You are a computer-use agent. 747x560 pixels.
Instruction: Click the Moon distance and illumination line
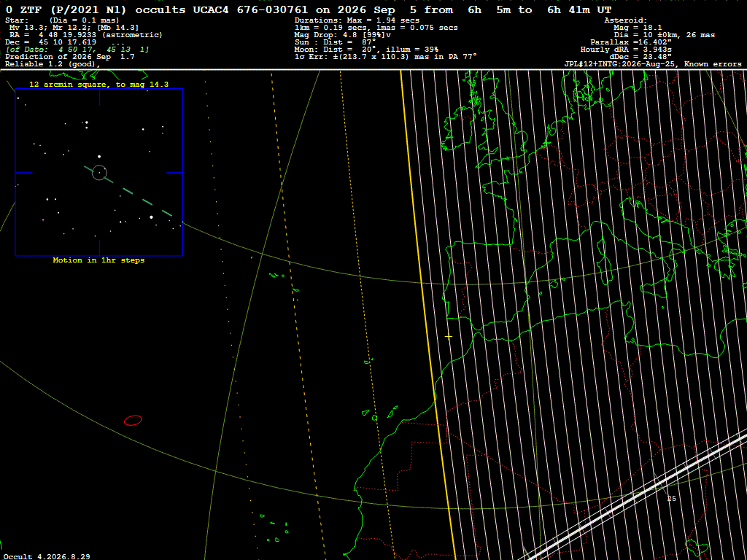(366, 50)
